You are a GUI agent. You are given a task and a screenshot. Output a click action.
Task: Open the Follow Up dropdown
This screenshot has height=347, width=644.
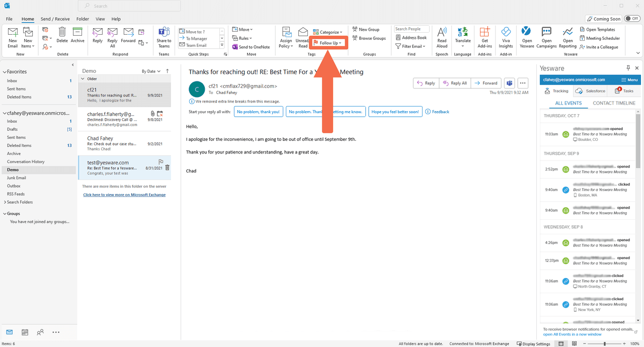[328, 43]
